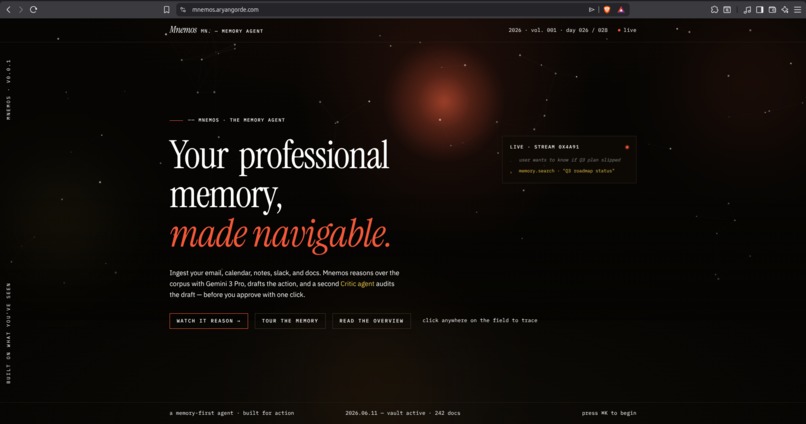Open site settings icon in address bar
The height and width of the screenshot is (424, 806).
tap(183, 9)
